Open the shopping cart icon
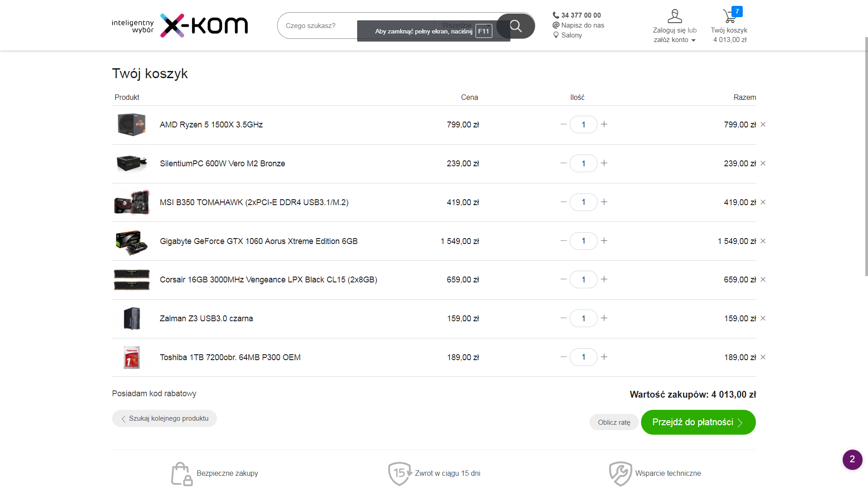 (x=730, y=16)
